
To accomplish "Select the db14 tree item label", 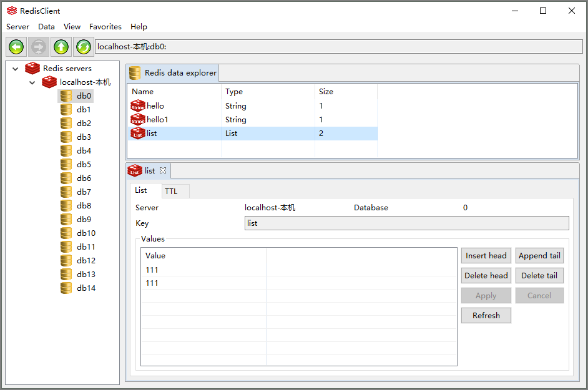I will [x=86, y=288].
